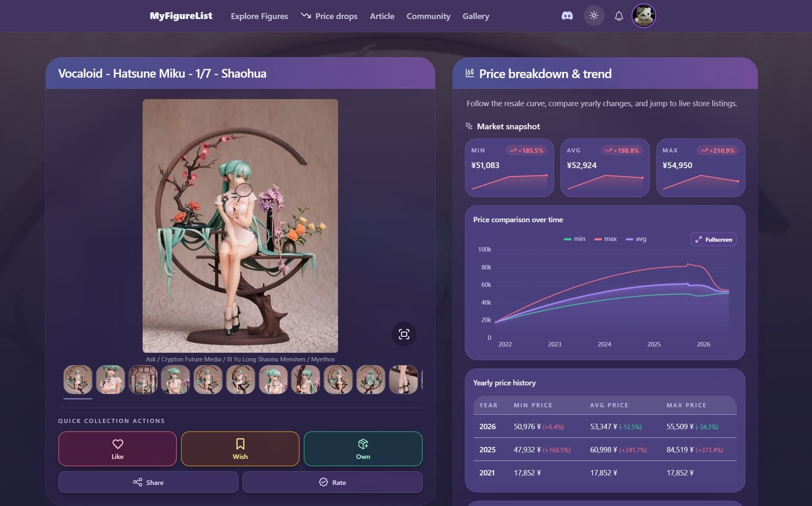Click the MAX market snapshot card

point(700,168)
